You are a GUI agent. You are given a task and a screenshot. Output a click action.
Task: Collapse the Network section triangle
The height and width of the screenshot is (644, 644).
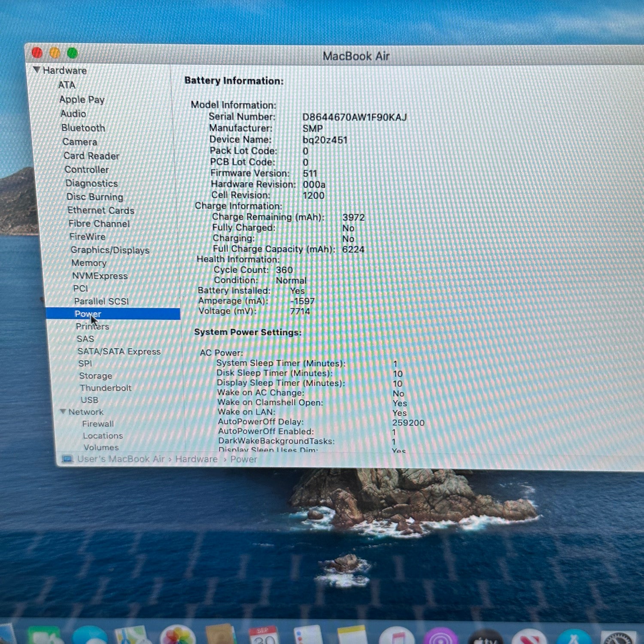[63, 411]
